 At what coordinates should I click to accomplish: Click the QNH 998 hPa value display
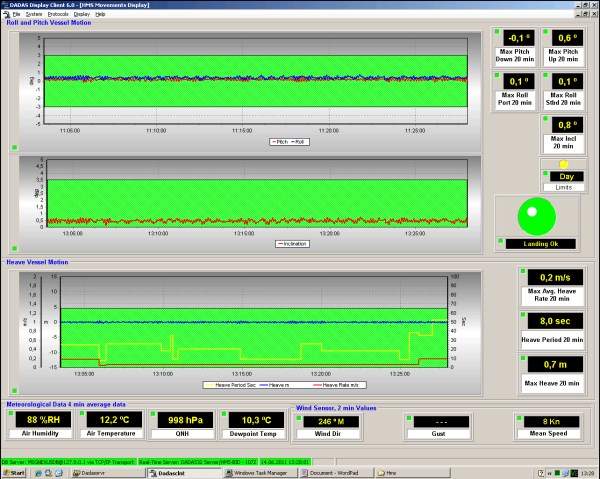[185, 420]
